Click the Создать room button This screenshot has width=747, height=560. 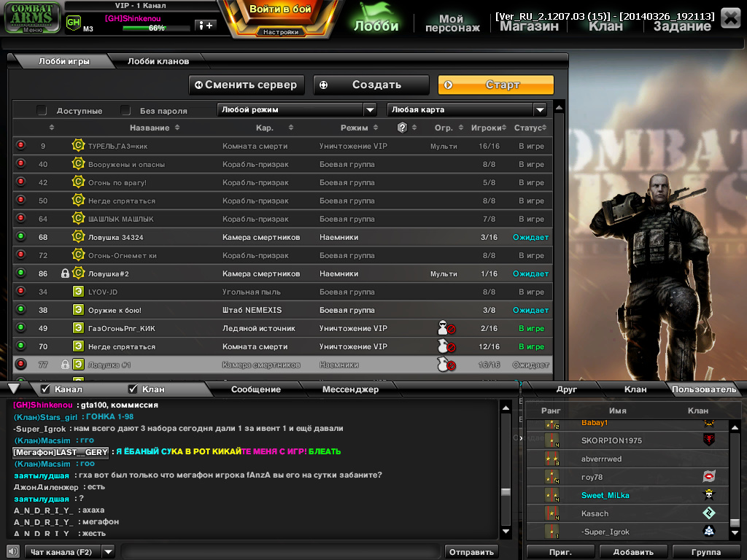coord(371,85)
